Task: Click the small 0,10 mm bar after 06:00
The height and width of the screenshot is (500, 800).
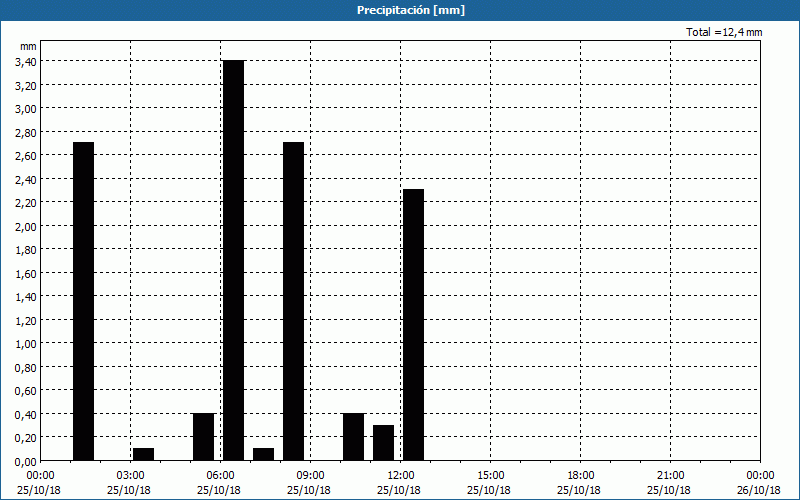Action: (x=263, y=454)
